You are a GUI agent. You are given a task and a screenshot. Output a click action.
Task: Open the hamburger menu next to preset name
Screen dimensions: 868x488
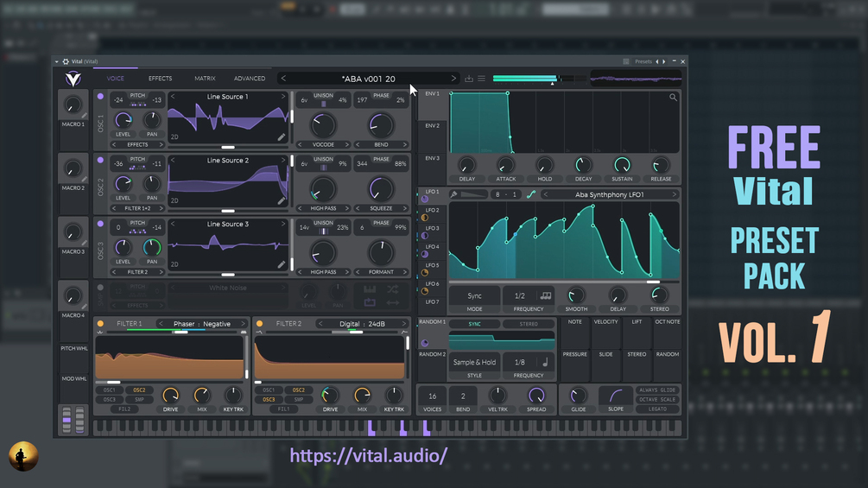point(482,79)
